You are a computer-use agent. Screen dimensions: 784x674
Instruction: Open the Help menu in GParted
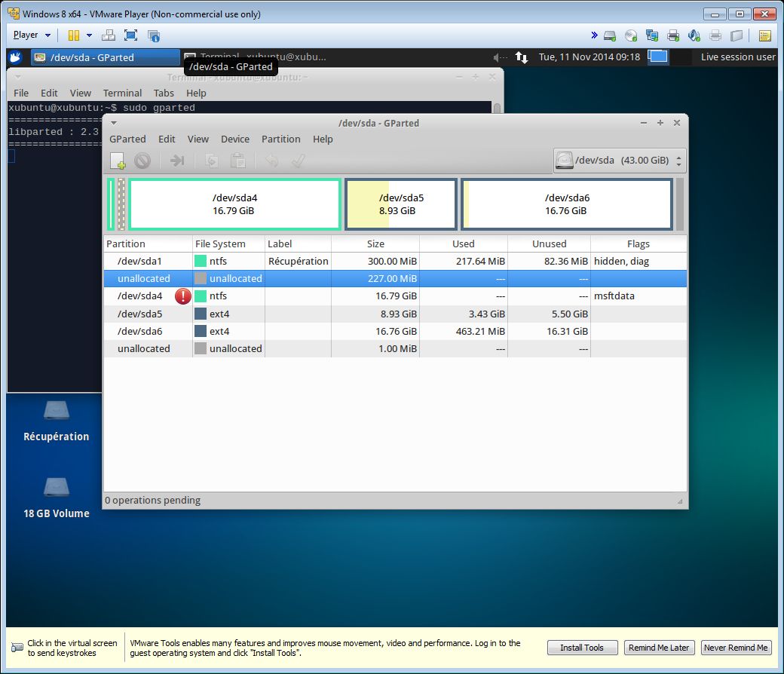(x=323, y=139)
